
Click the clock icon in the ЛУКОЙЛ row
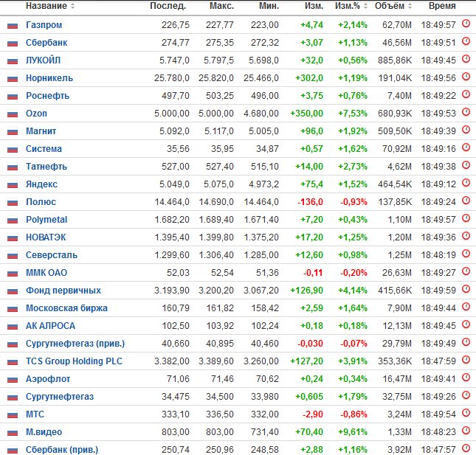pyautogui.click(x=466, y=59)
